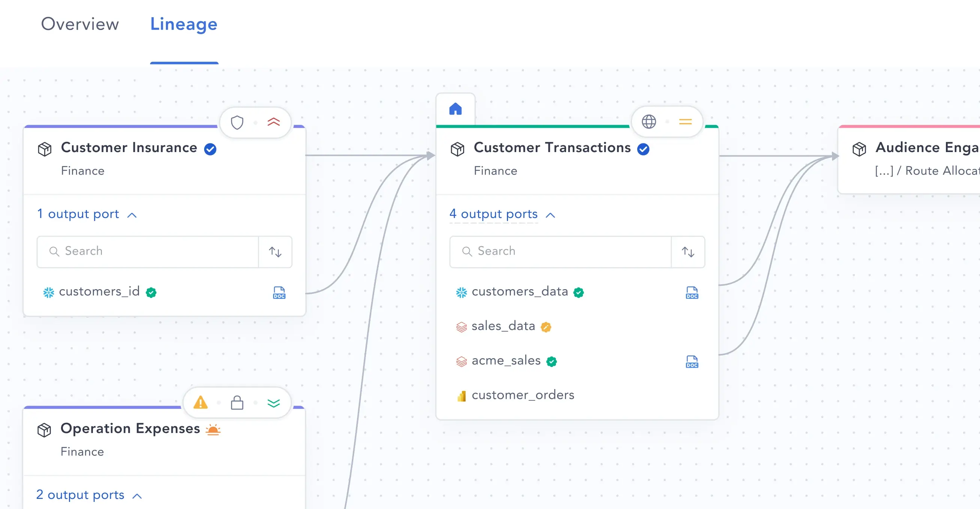Image resolution: width=980 pixels, height=509 pixels.
Task: Click the Customer Insurance package icon
Action: [45, 149]
